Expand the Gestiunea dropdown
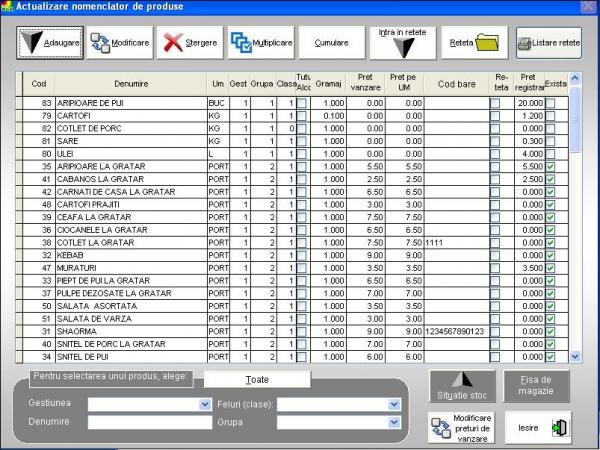 click(x=205, y=405)
